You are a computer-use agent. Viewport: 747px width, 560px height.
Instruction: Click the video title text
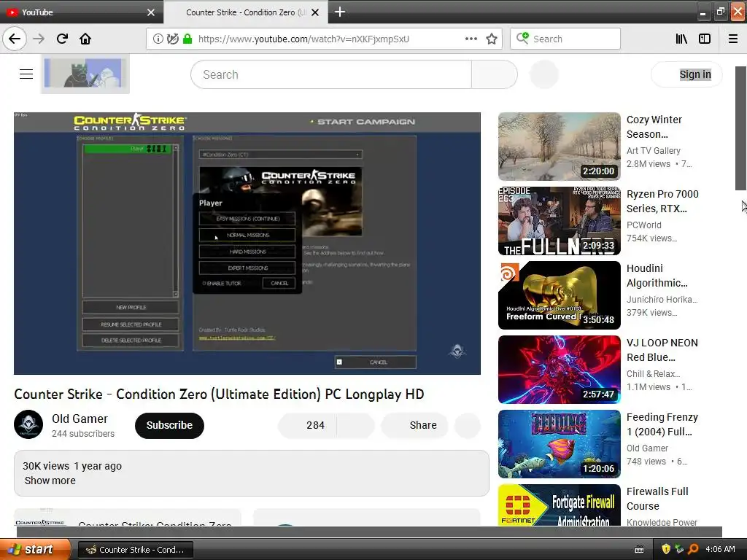pyautogui.click(x=219, y=394)
